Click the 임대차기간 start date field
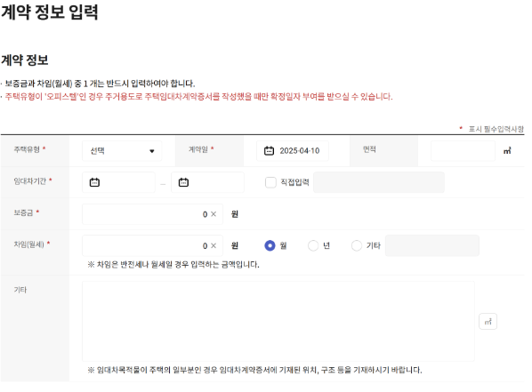 click(118, 182)
